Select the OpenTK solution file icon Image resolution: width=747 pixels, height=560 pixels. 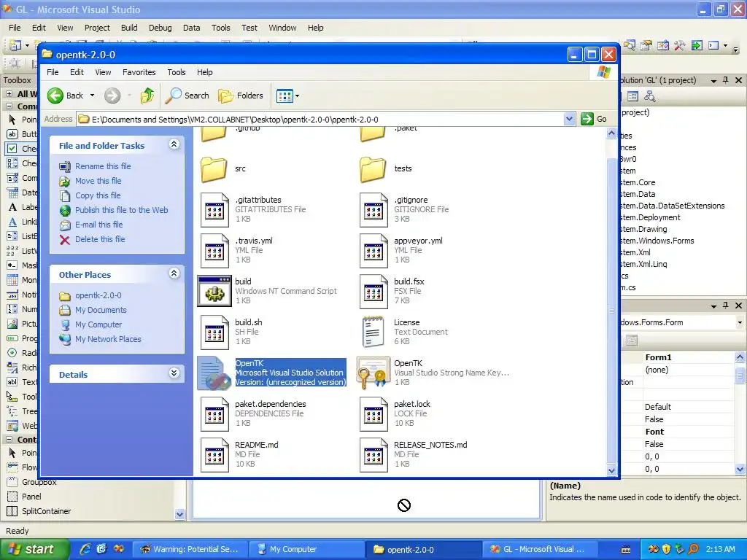tap(214, 373)
